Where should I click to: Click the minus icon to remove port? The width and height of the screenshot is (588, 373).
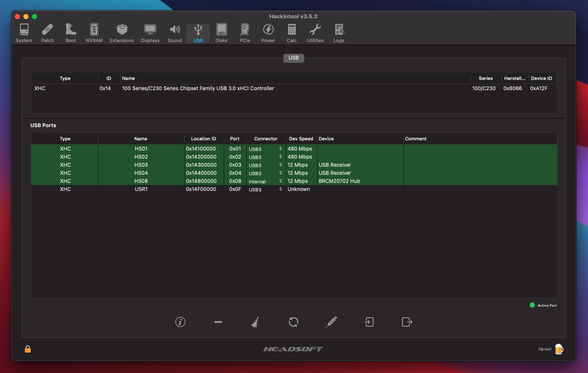[218, 322]
